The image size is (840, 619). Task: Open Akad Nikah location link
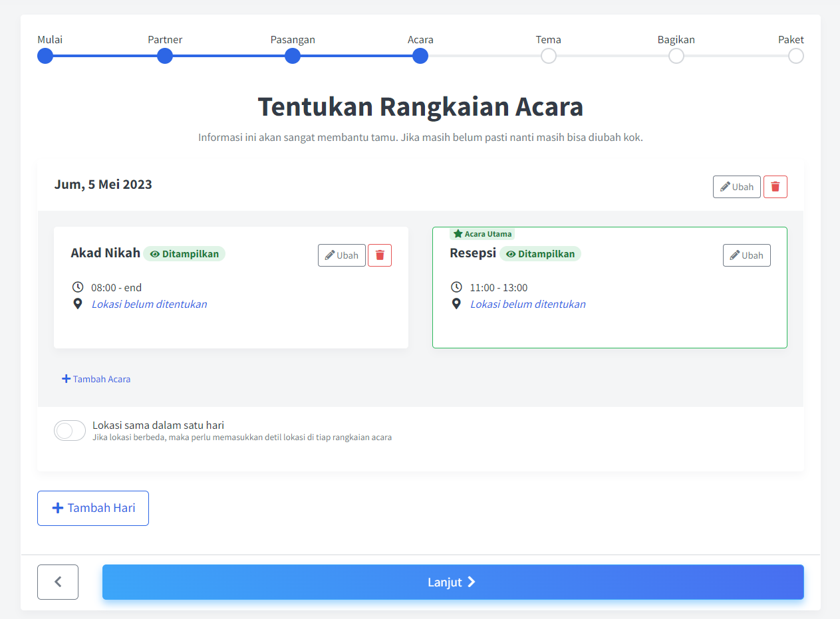149,304
